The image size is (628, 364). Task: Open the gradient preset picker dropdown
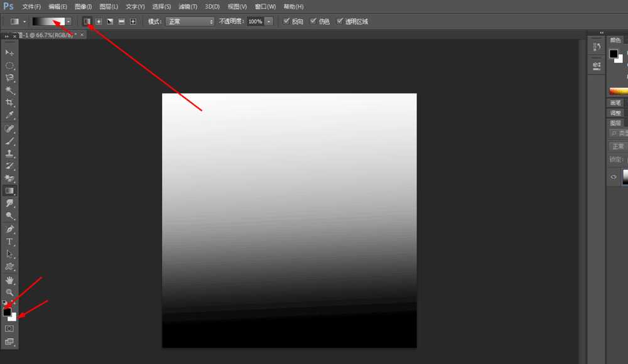pyautogui.click(x=68, y=21)
